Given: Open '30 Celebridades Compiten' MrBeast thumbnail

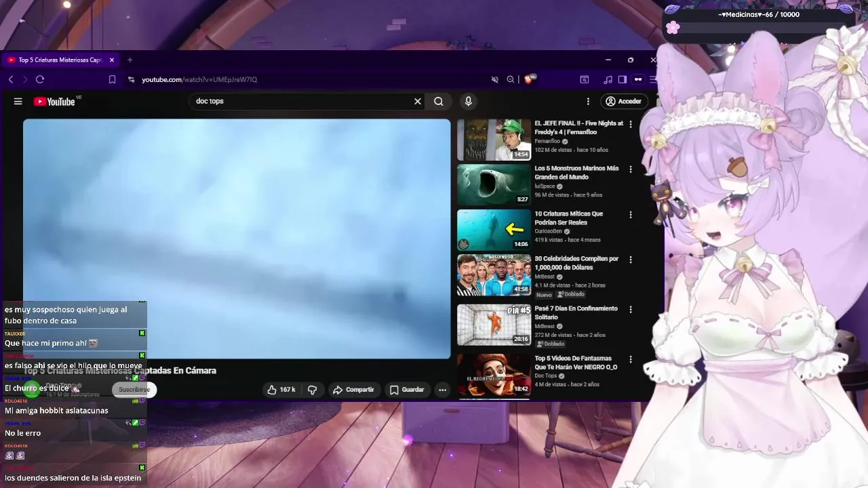Looking at the screenshot, I should point(494,275).
